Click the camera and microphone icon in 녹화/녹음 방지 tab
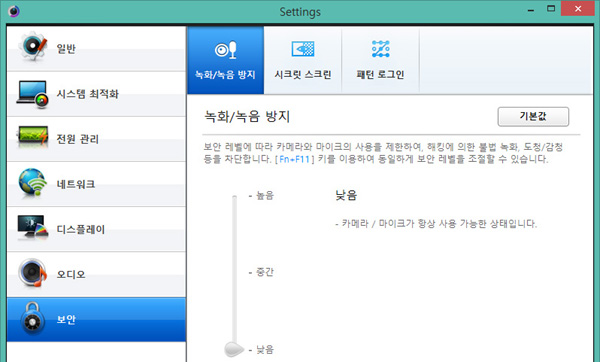 (225, 50)
